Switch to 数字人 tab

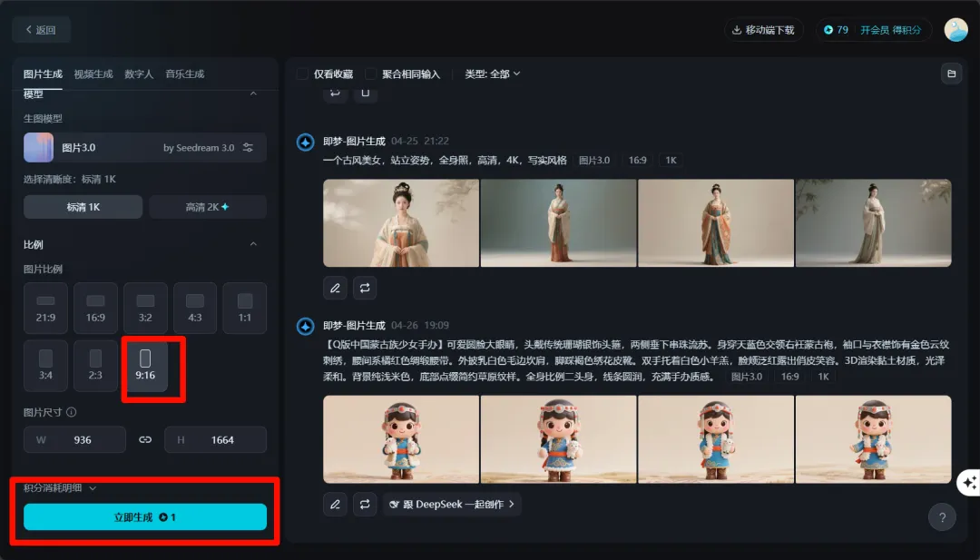(139, 74)
